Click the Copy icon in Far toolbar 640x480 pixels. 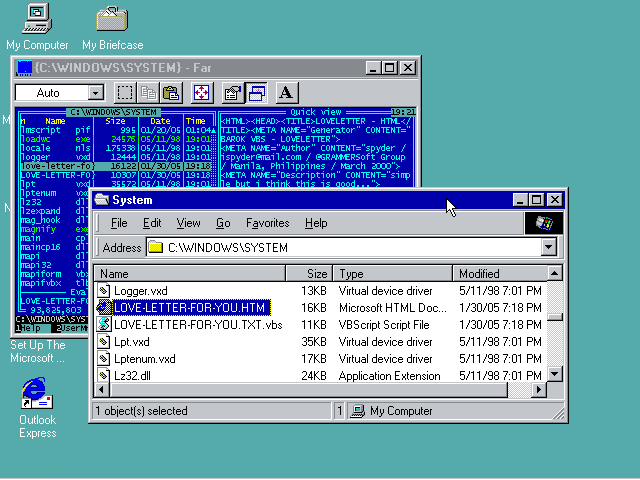pyautogui.click(x=148, y=93)
